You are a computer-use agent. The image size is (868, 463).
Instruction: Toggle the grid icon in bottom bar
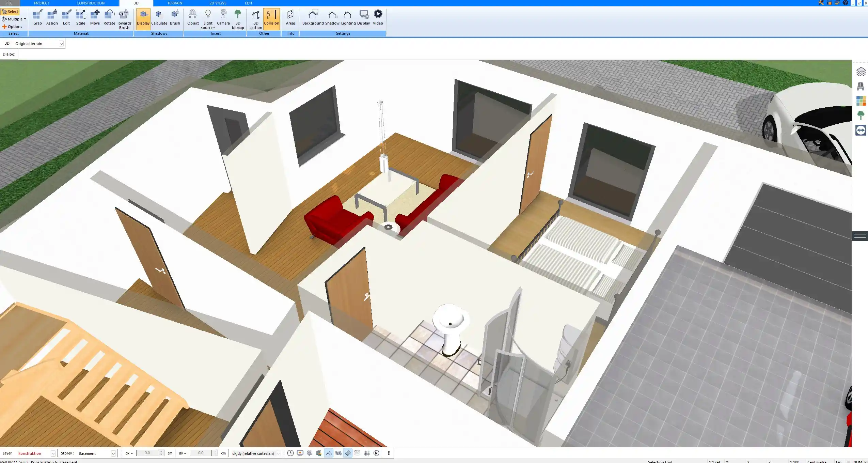pyautogui.click(x=367, y=453)
